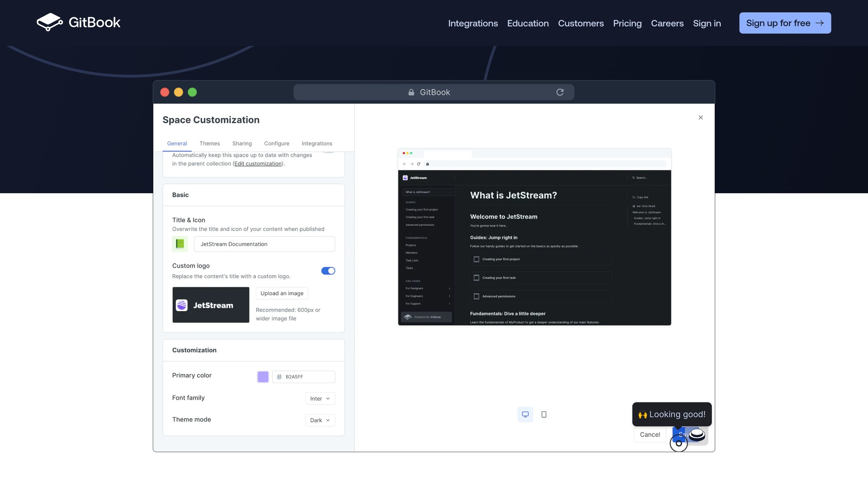Viewport: 868px width, 499px height.
Task: Open Education in top navigation
Action: [528, 23]
